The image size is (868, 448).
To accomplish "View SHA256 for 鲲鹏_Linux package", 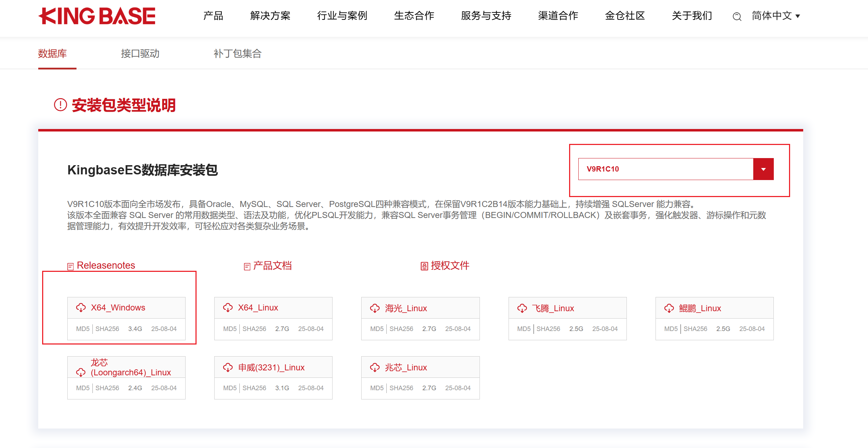I will [x=696, y=329].
